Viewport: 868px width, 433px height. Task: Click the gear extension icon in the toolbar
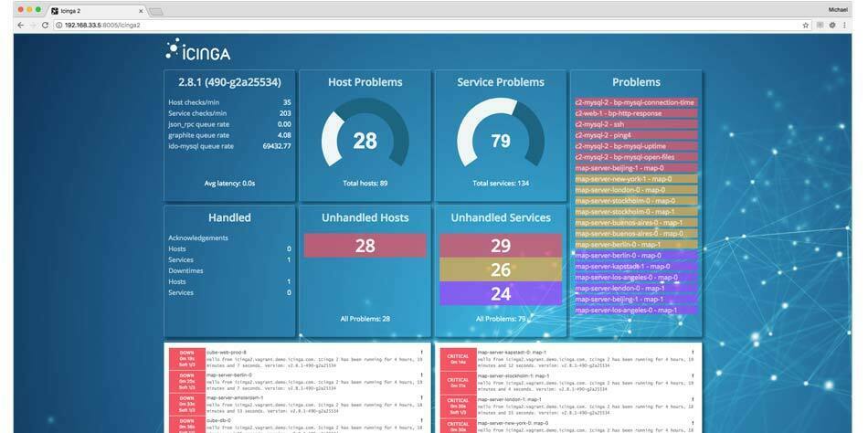pyautogui.click(x=832, y=25)
